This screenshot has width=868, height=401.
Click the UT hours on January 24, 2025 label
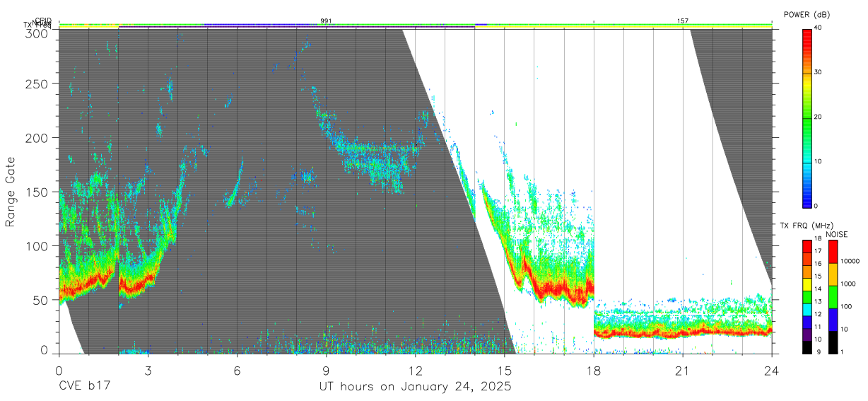coord(415,387)
